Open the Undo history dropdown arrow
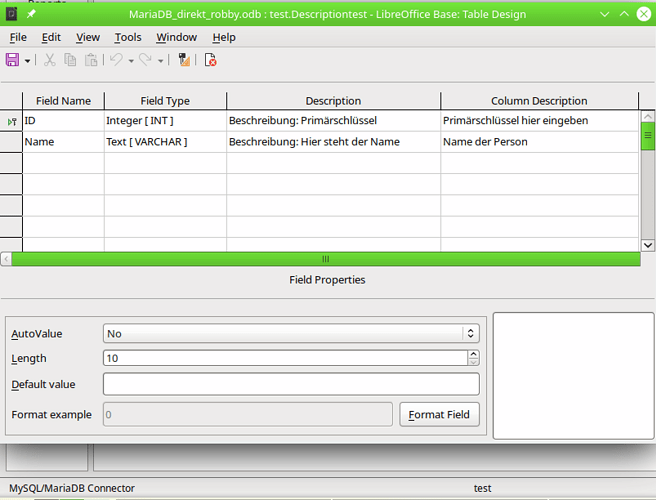The image size is (656, 500). point(131,61)
